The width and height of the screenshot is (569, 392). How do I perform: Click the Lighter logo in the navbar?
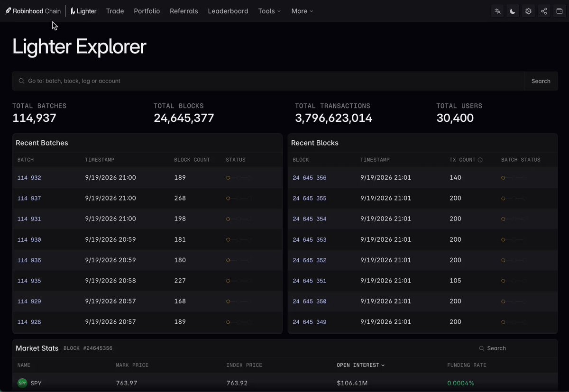pyautogui.click(x=83, y=11)
